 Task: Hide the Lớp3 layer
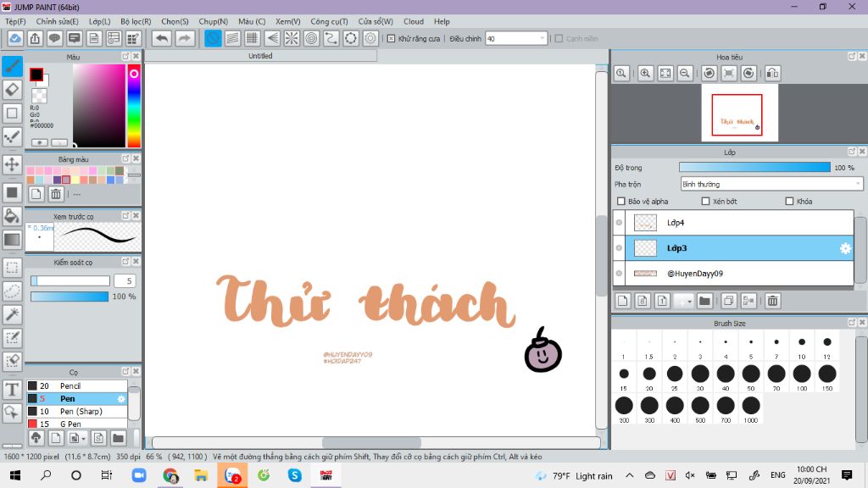click(x=619, y=248)
